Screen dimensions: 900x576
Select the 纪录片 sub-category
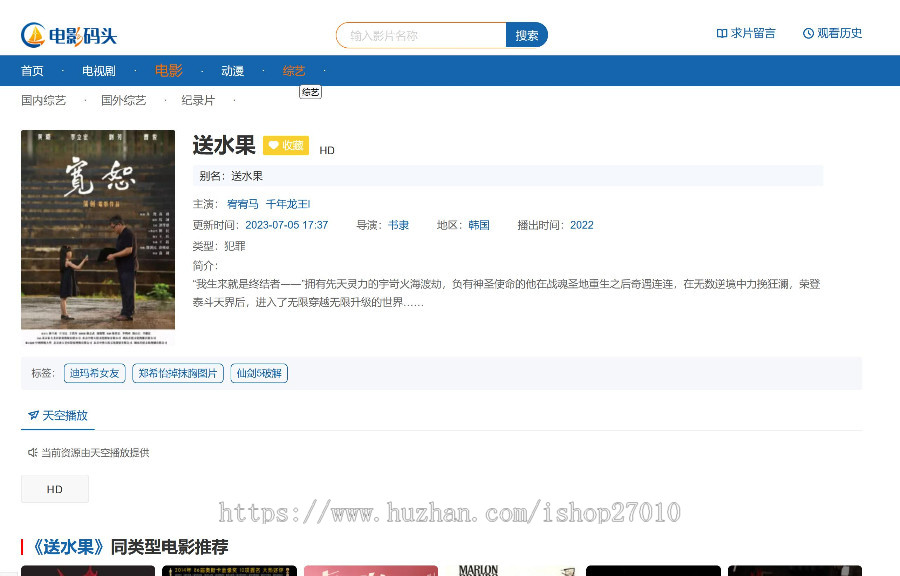tap(198, 100)
